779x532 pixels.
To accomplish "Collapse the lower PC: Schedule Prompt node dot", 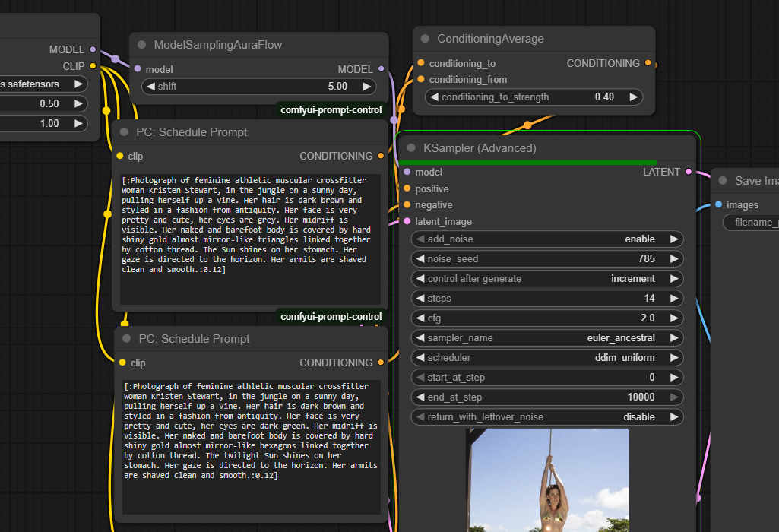I will point(126,339).
